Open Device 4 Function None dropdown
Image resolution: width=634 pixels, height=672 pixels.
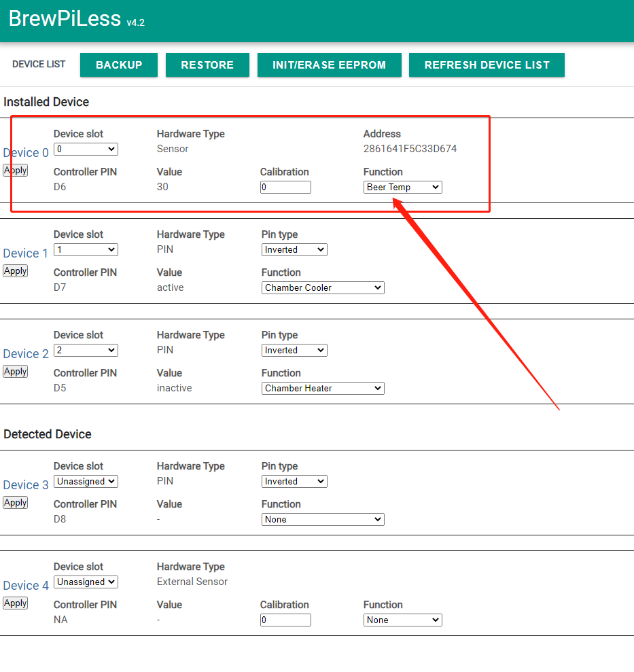402,620
